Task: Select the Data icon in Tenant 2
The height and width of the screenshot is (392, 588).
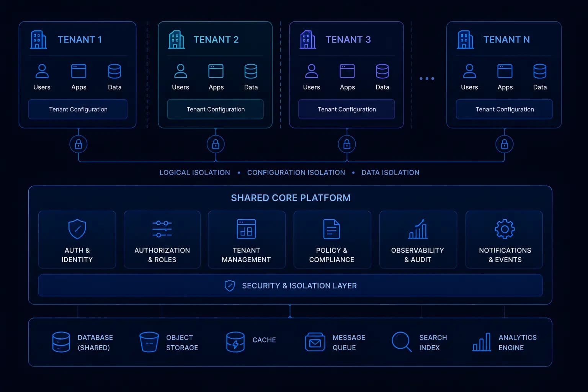Action: click(x=251, y=71)
